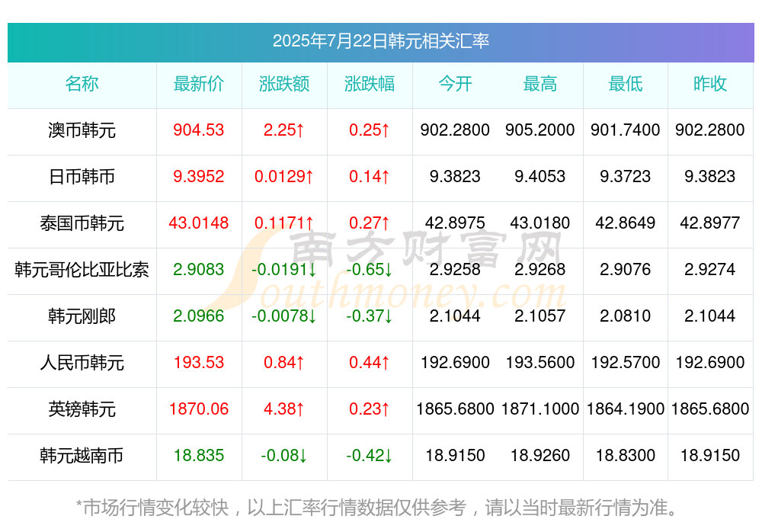The height and width of the screenshot is (532, 762).
Task: Click the low value 901.7400
Action: [x=625, y=130]
